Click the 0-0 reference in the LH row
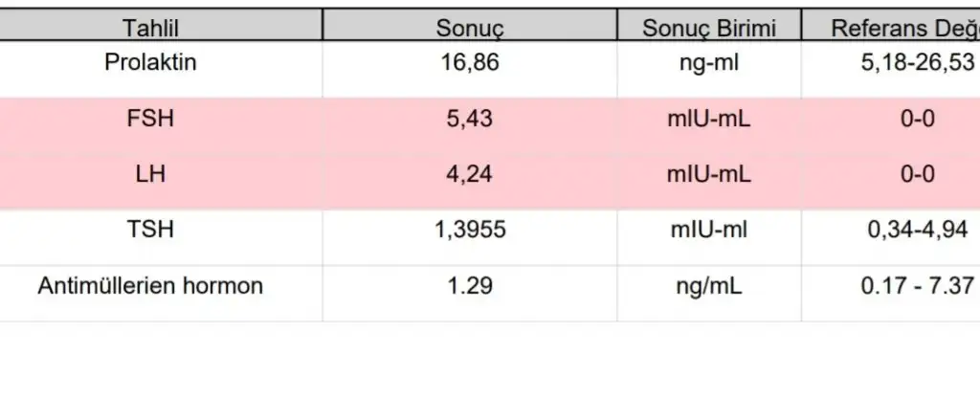The width and height of the screenshot is (980, 420). (917, 175)
